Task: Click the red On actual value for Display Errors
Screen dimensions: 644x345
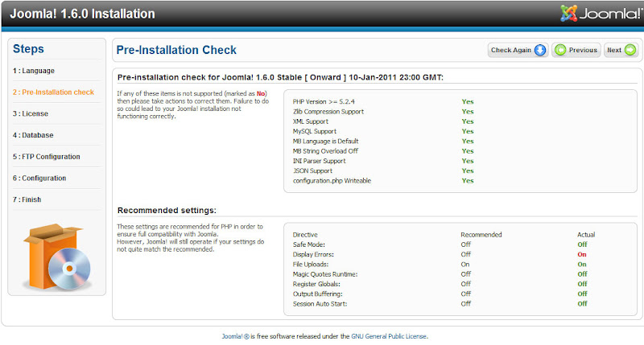Action: click(x=582, y=254)
